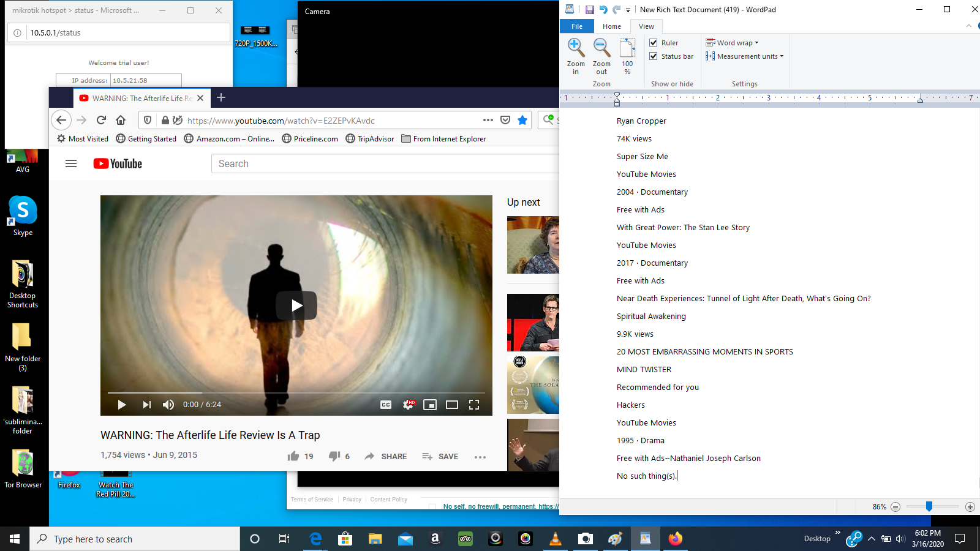Click the YouTube logo
This screenshot has width=980, height=551.
[x=118, y=163]
